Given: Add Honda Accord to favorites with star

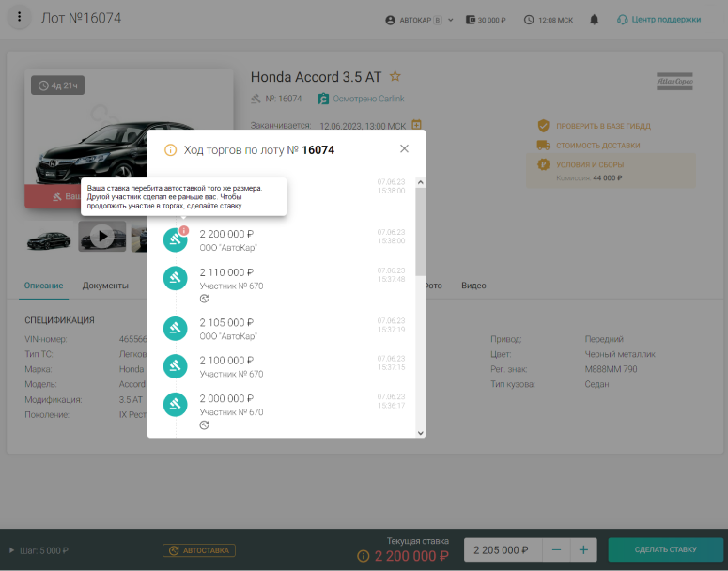Looking at the screenshot, I should pyautogui.click(x=395, y=76).
